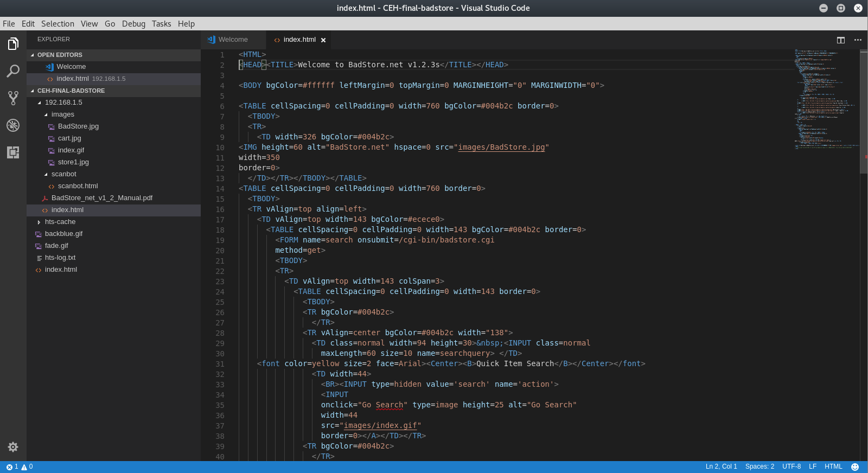
Task: Click the warnings count in status bar
Action: (27, 466)
